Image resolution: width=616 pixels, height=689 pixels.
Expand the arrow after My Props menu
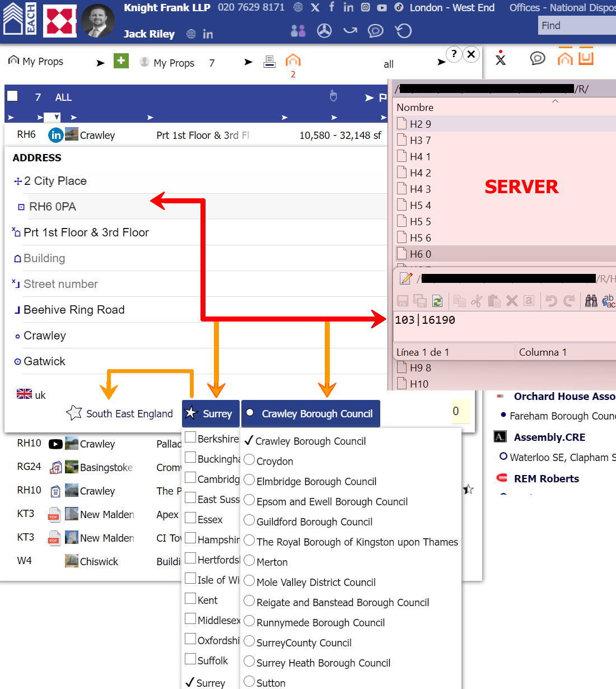click(x=101, y=63)
